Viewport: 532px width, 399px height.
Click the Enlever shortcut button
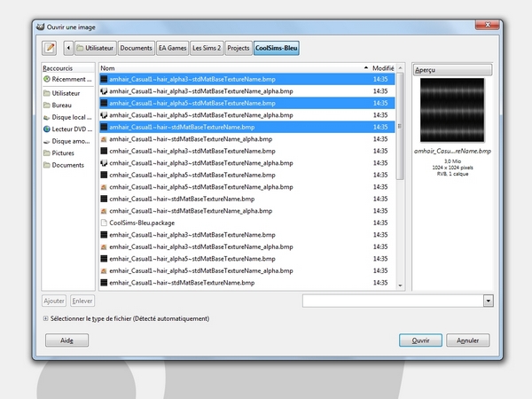point(82,301)
